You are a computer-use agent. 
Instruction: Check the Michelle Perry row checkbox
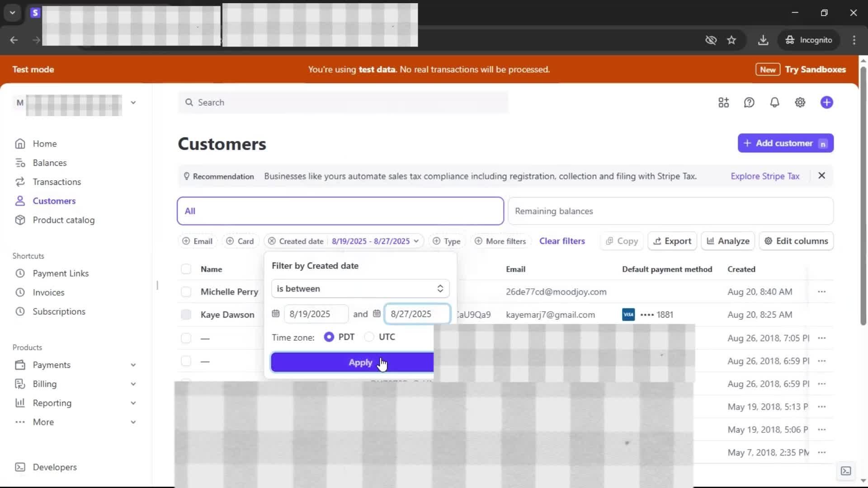pos(186,292)
